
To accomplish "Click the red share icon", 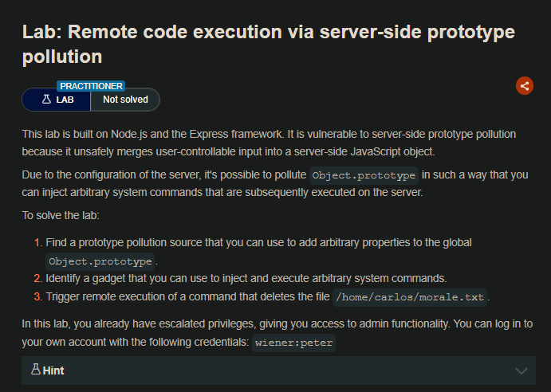I will 524,86.
